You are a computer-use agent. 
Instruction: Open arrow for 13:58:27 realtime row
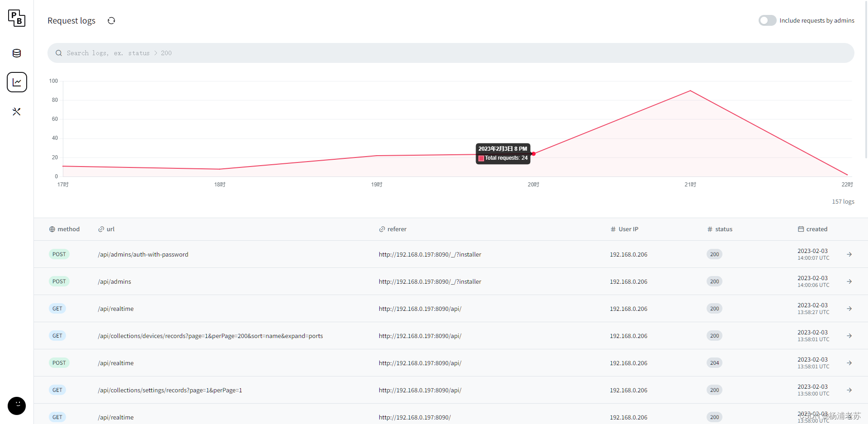[x=849, y=309]
